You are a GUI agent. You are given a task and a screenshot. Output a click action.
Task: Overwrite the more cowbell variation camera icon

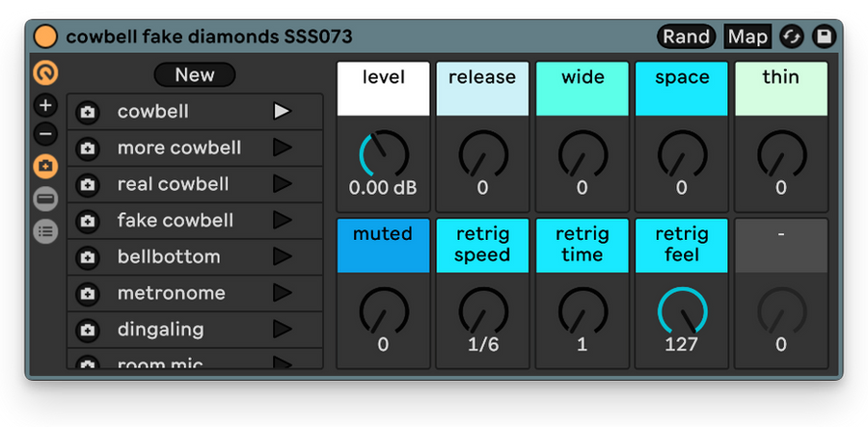[87, 148]
